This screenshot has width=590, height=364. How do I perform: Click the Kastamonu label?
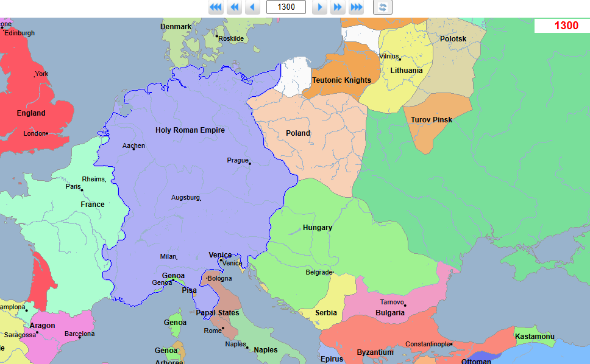535,337
